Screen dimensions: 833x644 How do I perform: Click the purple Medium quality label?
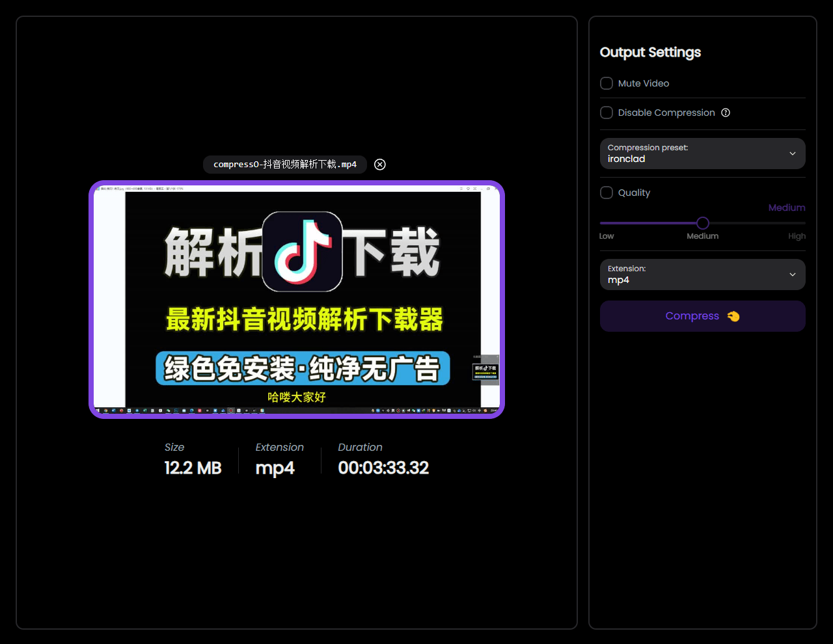pos(786,208)
